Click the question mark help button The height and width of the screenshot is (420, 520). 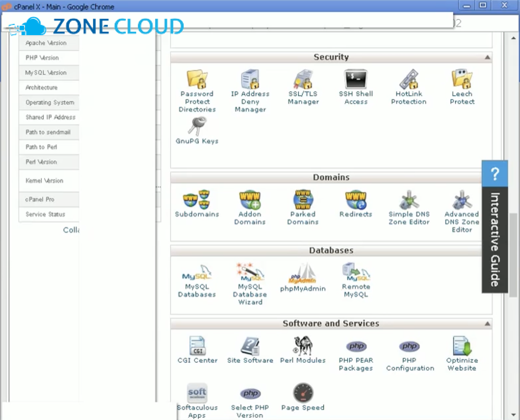point(495,174)
